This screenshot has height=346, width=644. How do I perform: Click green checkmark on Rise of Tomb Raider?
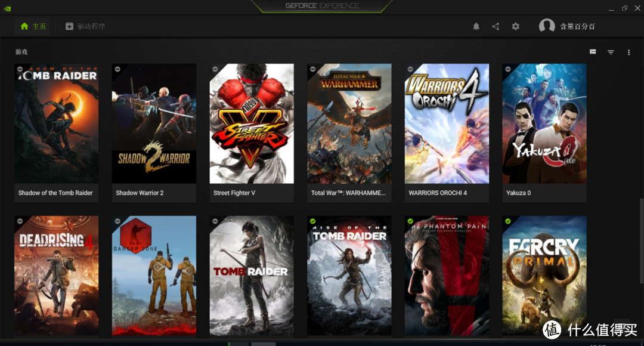pos(312,221)
